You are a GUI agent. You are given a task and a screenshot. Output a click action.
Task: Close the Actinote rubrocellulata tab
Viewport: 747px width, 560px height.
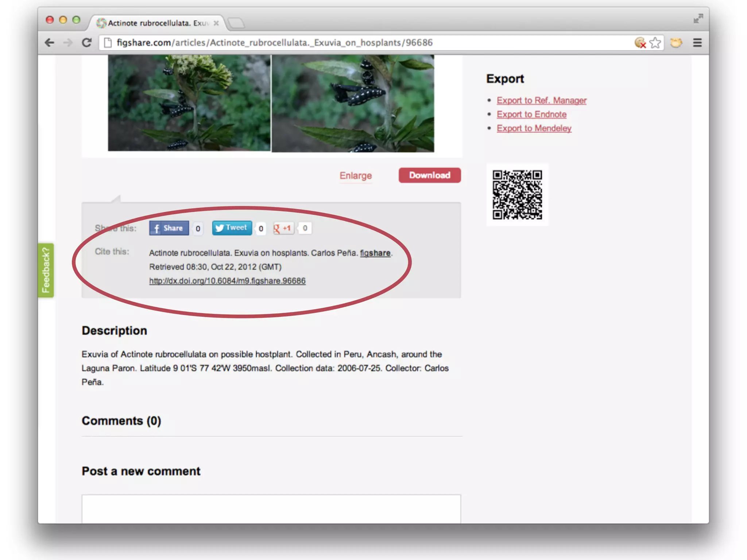[x=216, y=23]
